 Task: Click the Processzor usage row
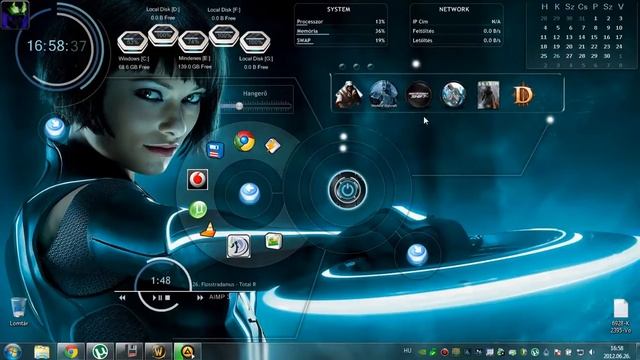click(341, 22)
